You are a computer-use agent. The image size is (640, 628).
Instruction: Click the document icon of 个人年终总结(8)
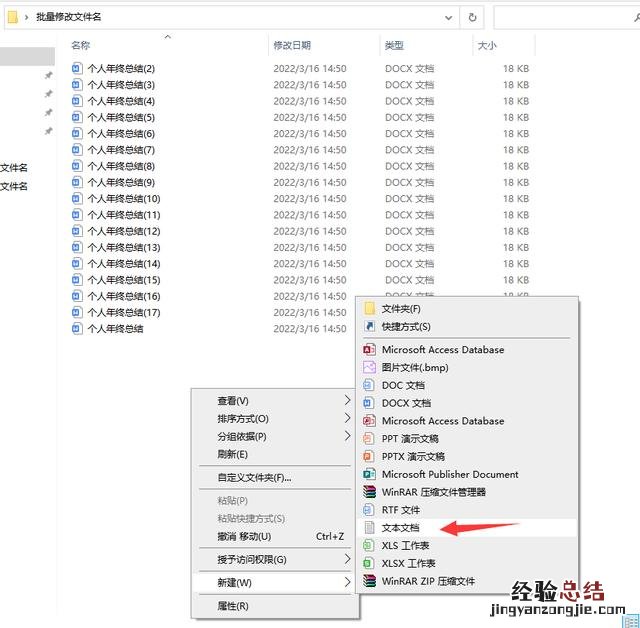[x=77, y=166]
